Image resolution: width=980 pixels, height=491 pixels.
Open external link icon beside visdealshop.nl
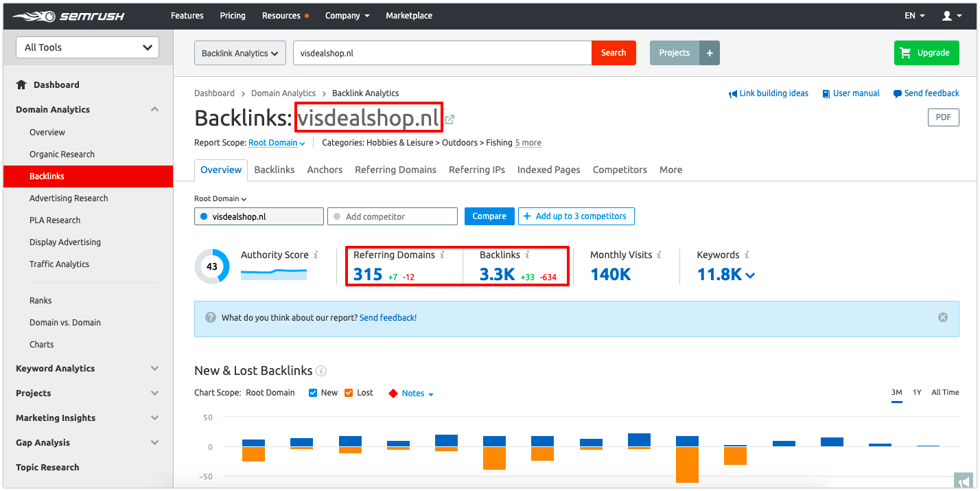pyautogui.click(x=450, y=119)
